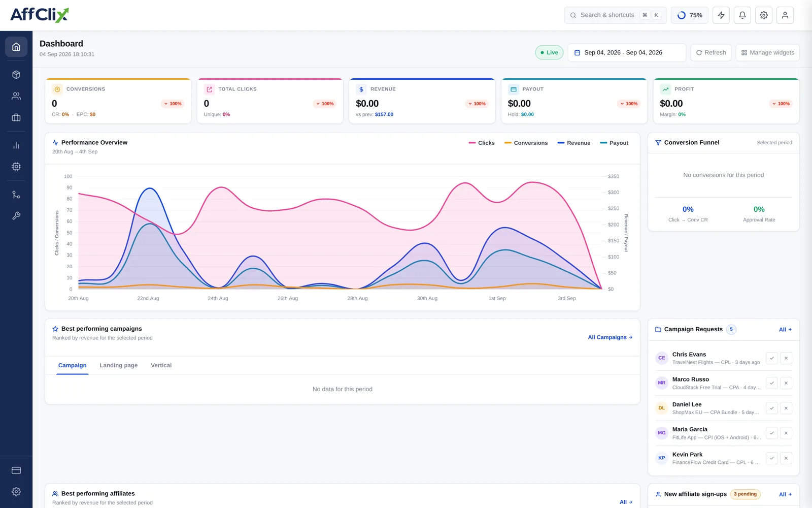Reject Chris Evans campaign request
This screenshot has height=508, width=812.
[786, 358]
